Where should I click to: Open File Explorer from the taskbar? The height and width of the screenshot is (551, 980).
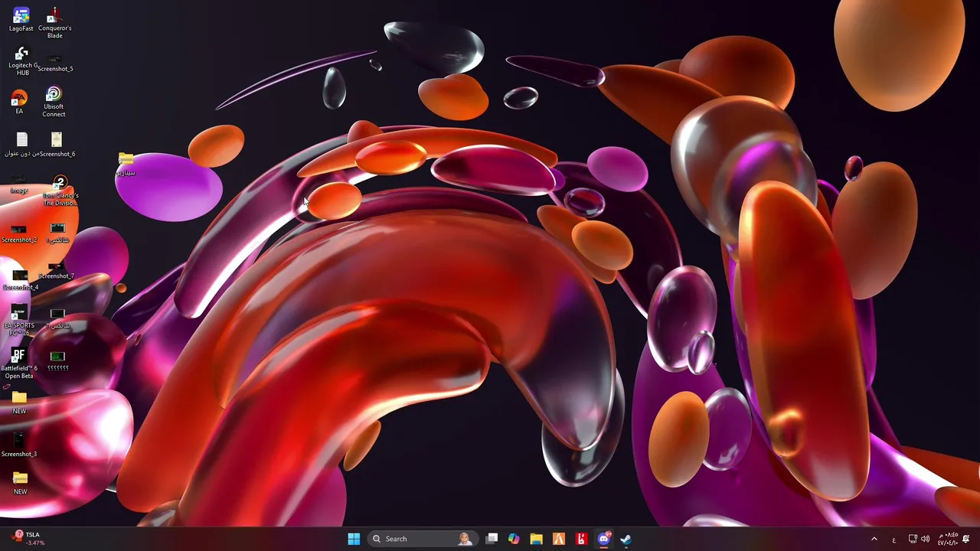(x=536, y=539)
